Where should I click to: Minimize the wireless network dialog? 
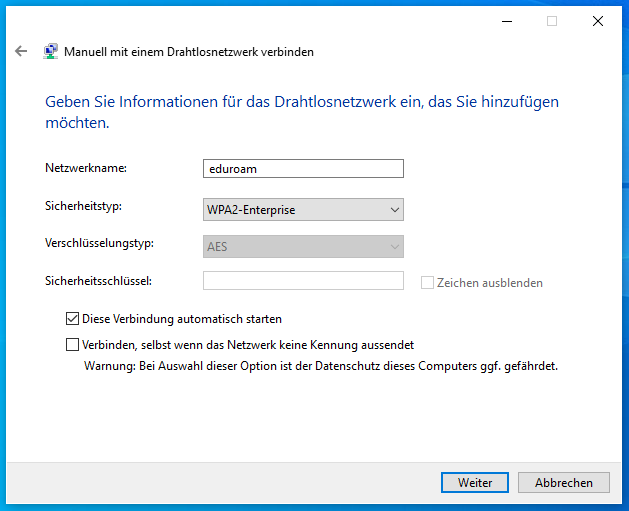tap(507, 21)
